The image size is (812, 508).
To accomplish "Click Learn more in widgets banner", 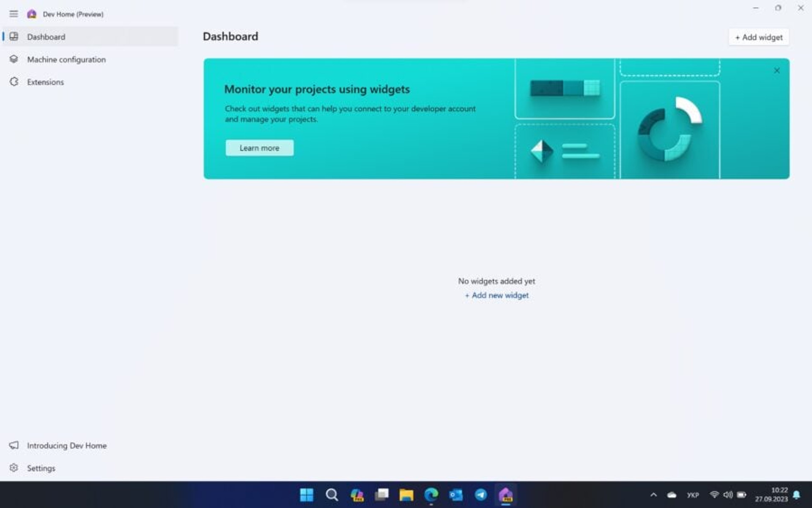I will point(259,148).
